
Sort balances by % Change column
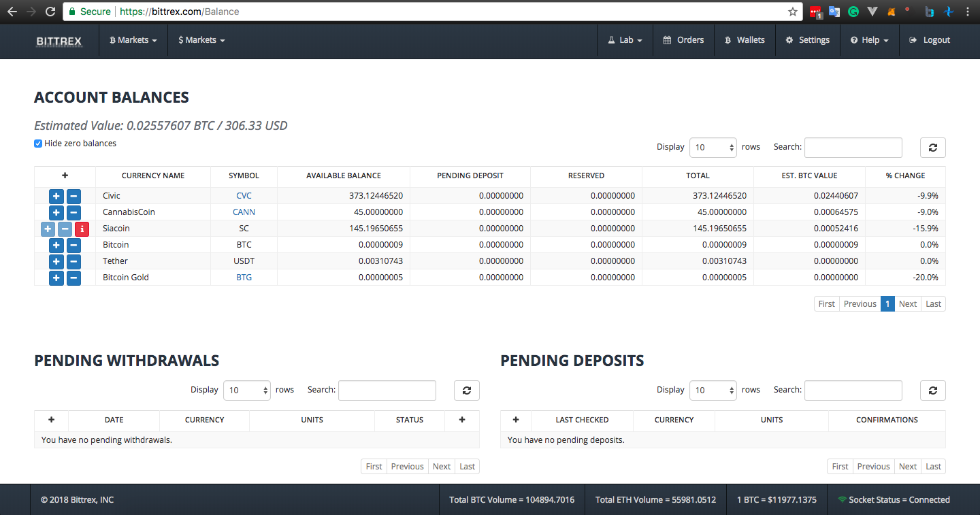pos(905,176)
